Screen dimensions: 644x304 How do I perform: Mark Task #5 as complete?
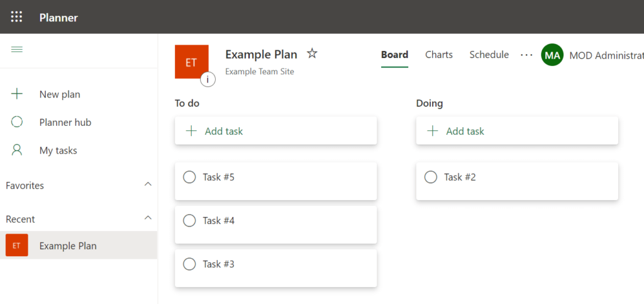[189, 177]
